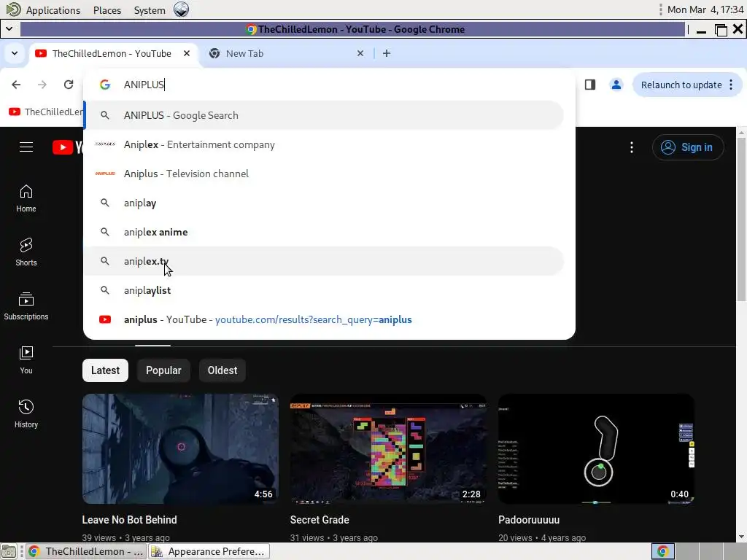Open Shorts in the YouTube sidebar
This screenshot has height=560, width=747.
[26, 252]
